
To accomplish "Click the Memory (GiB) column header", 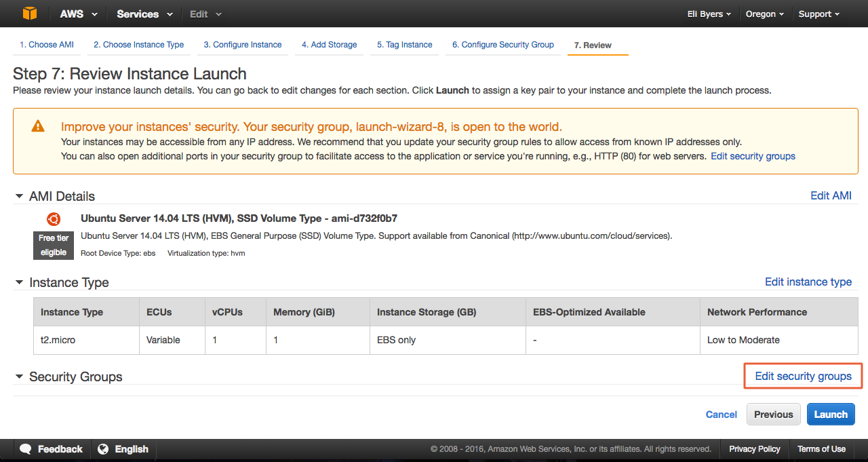I will 318,312.
